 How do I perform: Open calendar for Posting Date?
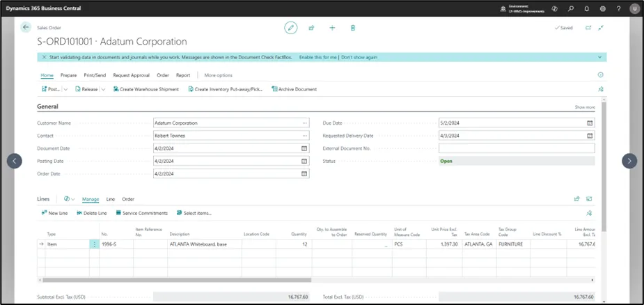click(x=304, y=161)
